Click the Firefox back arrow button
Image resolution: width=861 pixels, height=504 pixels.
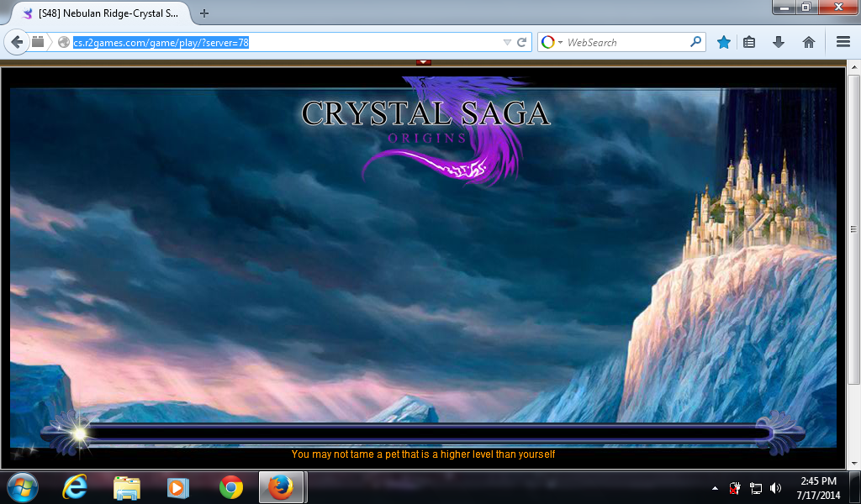tap(17, 42)
